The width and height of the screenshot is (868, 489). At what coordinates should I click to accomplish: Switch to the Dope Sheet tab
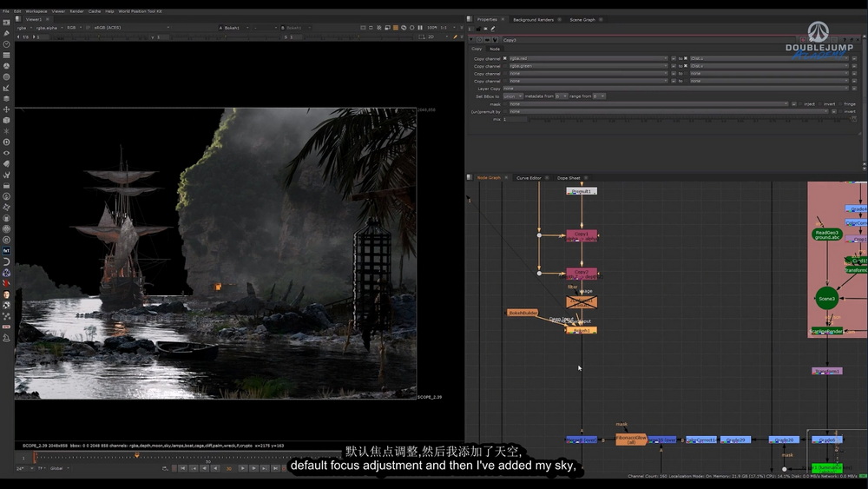pyautogui.click(x=569, y=178)
